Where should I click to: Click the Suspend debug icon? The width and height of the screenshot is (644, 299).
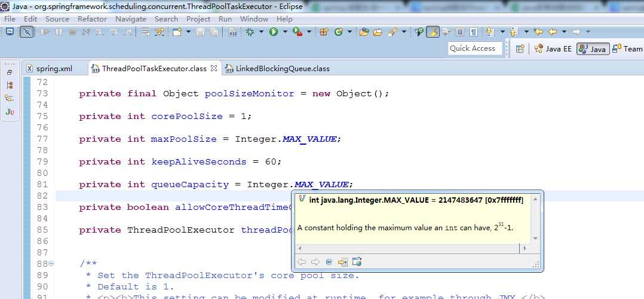[x=59, y=32]
